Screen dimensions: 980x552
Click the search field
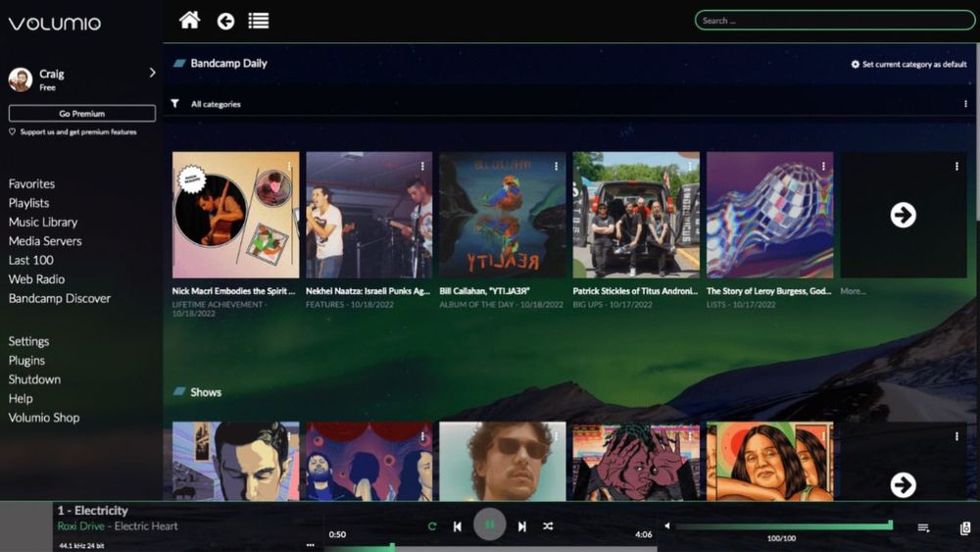[x=834, y=21]
